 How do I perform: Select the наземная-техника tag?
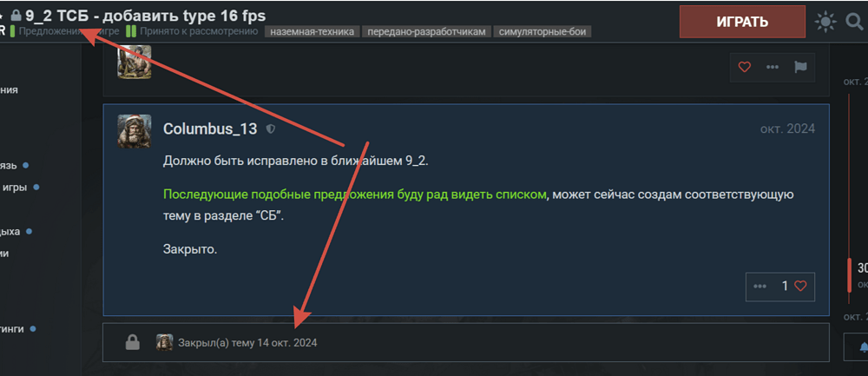312,32
